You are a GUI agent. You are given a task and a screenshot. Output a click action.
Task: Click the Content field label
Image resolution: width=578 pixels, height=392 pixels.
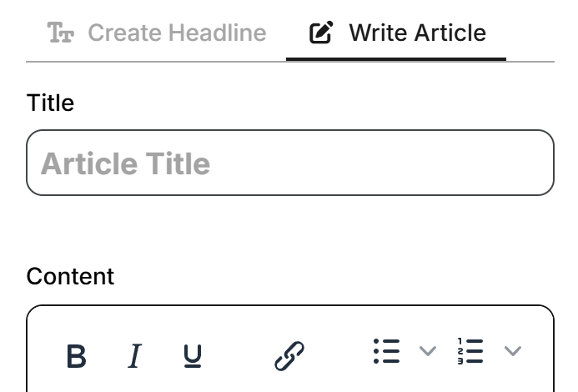click(x=70, y=276)
